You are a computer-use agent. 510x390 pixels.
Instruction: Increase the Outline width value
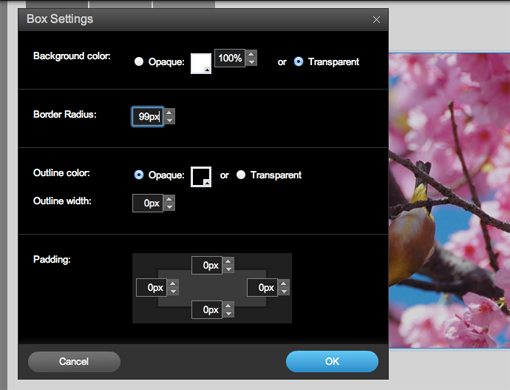click(169, 199)
